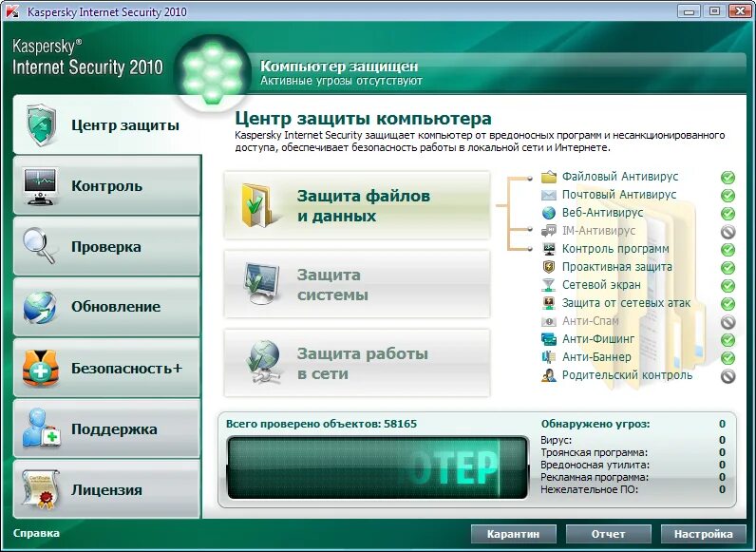Open the Файловый Антивирус label link
Viewport: 756px width, 552px height.
coord(620,177)
